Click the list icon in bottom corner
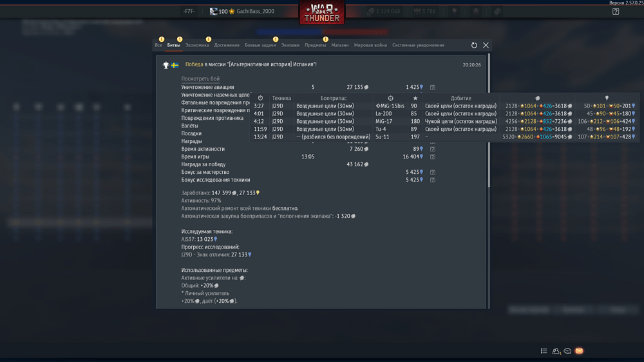This screenshot has width=644, height=362. point(544,351)
